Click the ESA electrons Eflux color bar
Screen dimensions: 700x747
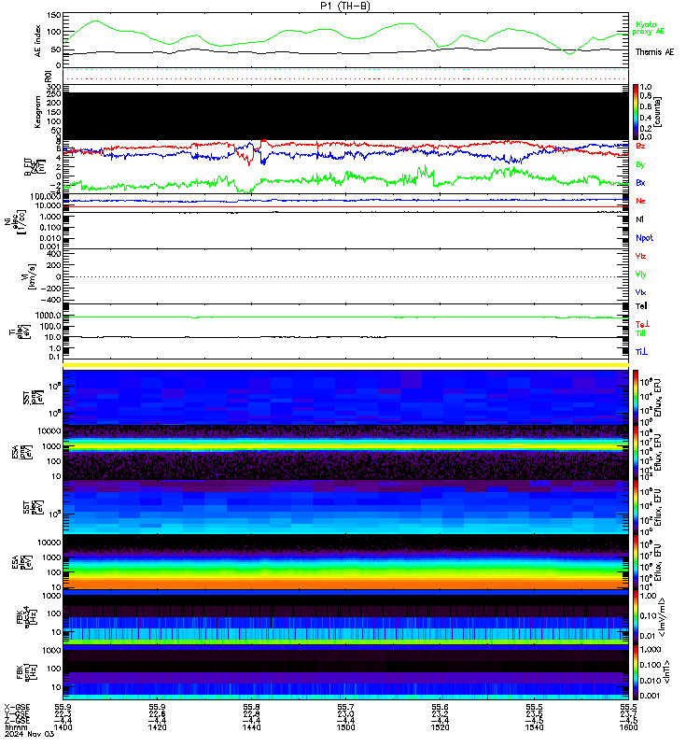(x=636, y=562)
